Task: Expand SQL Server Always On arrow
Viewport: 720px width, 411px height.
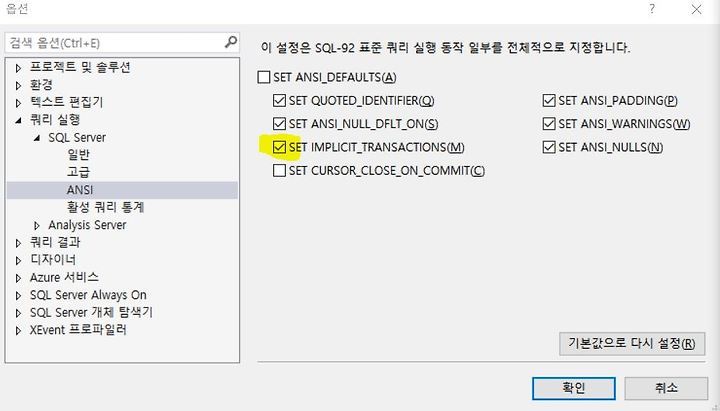Action: 18,295
